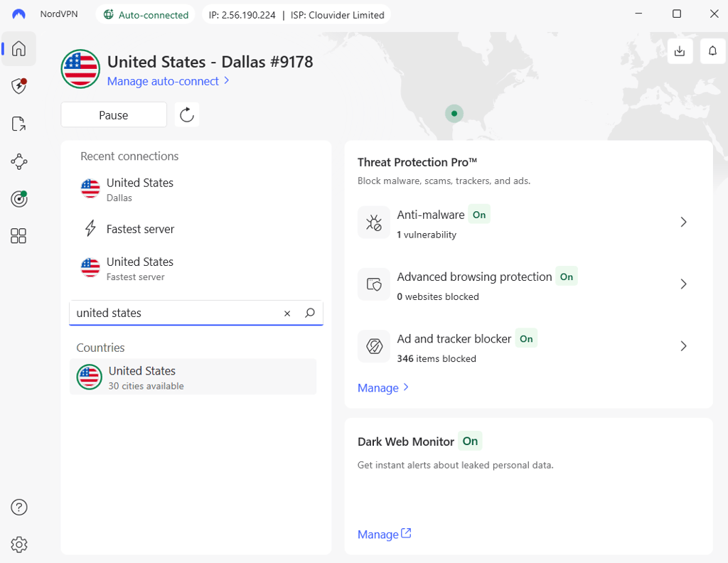Click Ad and tracker blocker icon
728x563 pixels.
click(374, 346)
